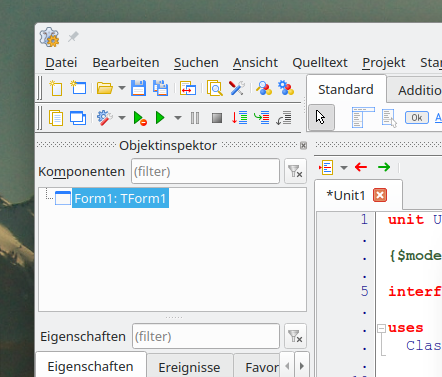Jump forward with the green arrow
The image size is (442, 377).
pyautogui.click(x=384, y=167)
